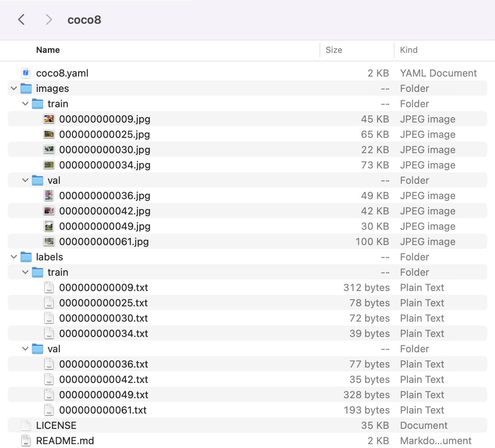Click the 49 KB size value
Viewport: 495px width, 448px height.
click(375, 196)
